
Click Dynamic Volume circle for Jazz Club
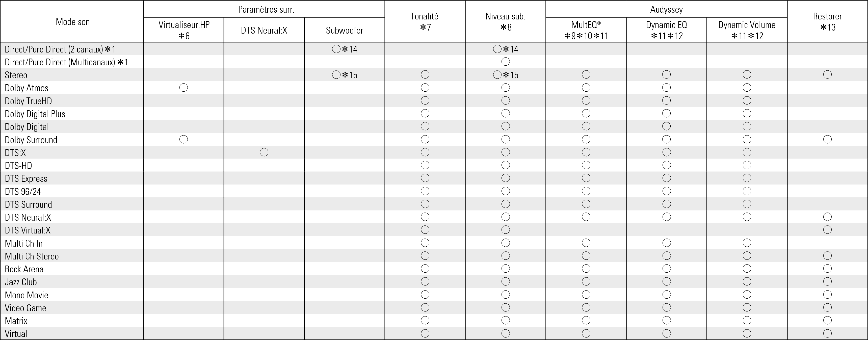747,282
